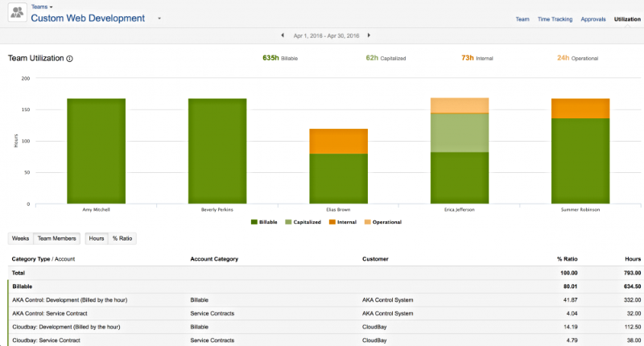Toggle Billable legend series
The image size is (644, 346).
click(x=267, y=221)
